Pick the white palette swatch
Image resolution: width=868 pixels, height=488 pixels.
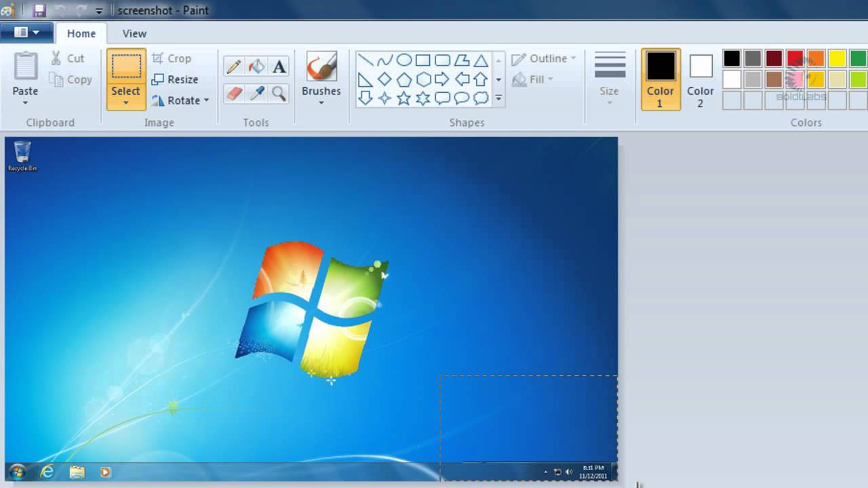[732, 79]
